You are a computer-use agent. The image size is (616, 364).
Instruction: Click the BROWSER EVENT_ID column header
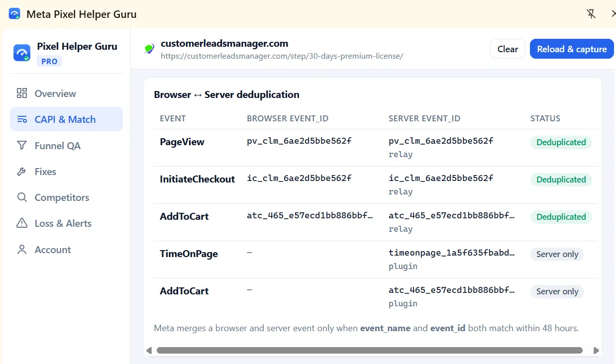click(288, 118)
